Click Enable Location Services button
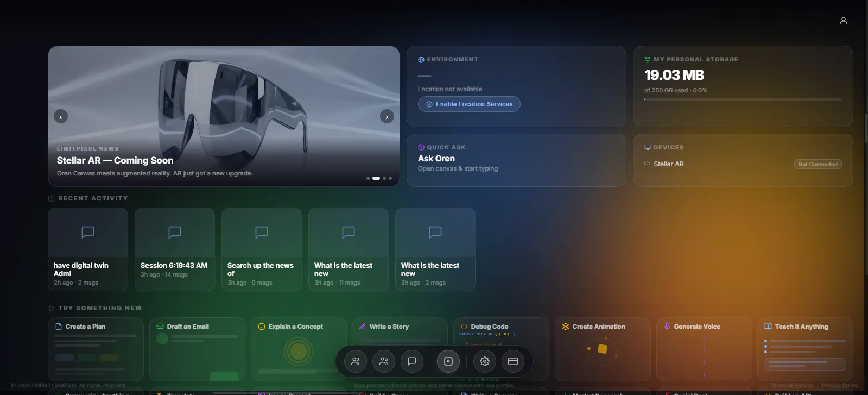 tap(469, 104)
